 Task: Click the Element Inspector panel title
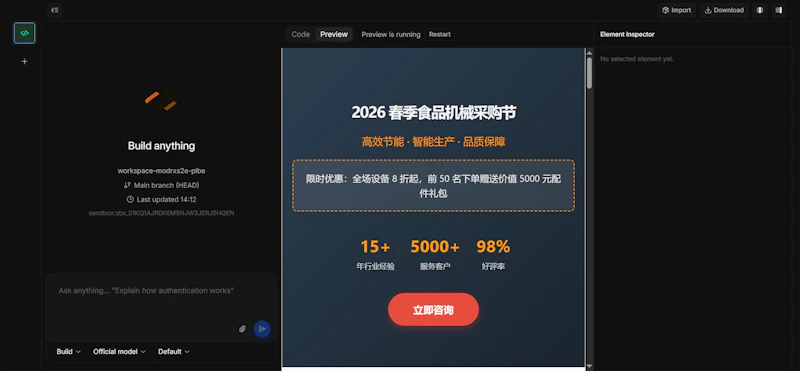coord(627,34)
